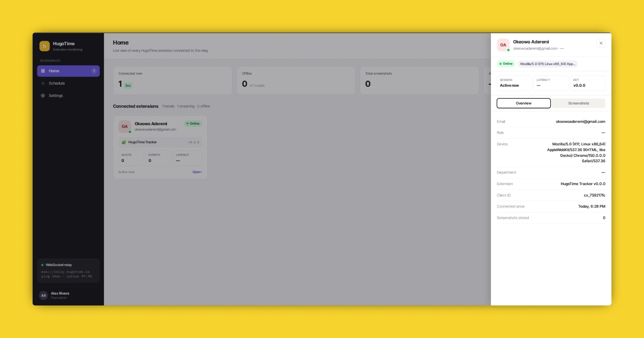The image size is (644, 338).
Task: Click the 'Live view of every HugoTime extension' subtitle
Action: 161,51
